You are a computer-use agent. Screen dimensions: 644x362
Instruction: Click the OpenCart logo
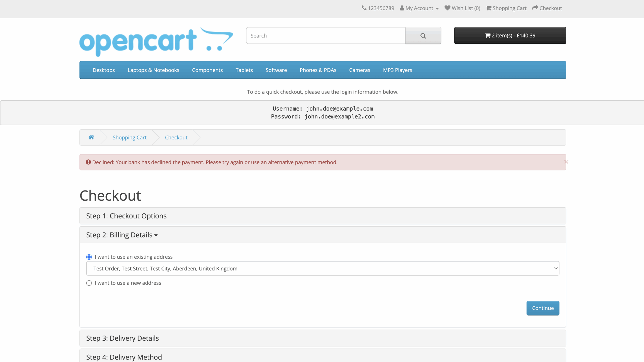(156, 42)
